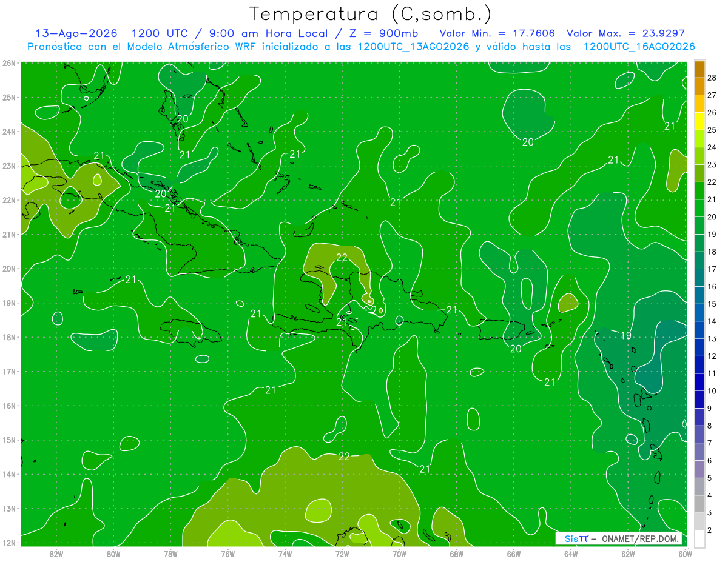The image size is (728, 562).
Task: Select the 62W longitude axis label
Action: [x=628, y=554]
